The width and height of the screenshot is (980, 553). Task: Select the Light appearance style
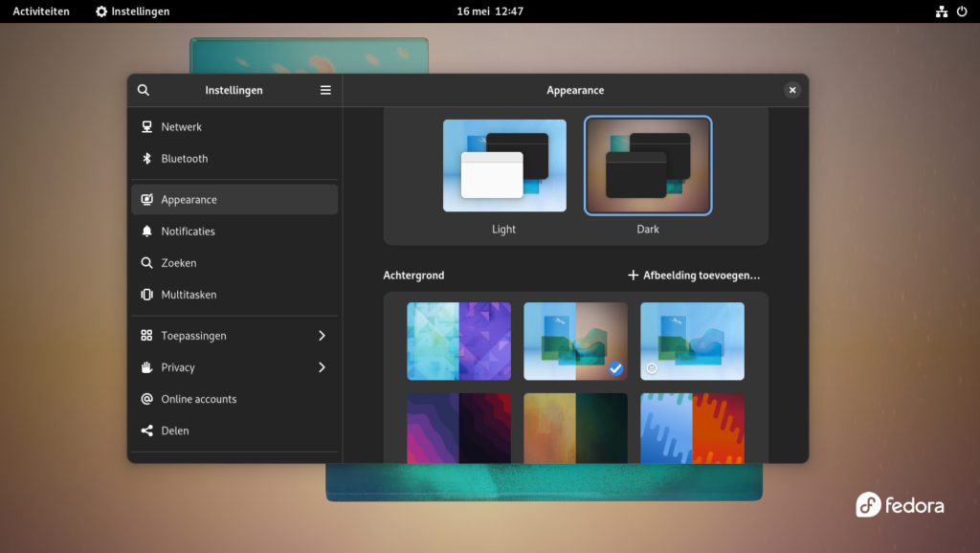tap(503, 165)
